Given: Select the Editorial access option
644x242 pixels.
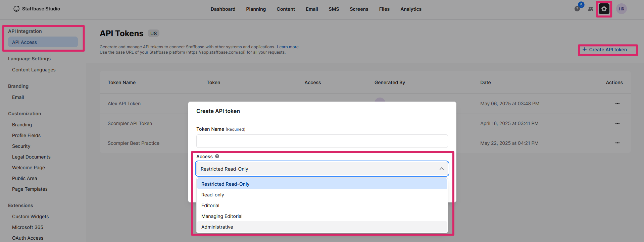Looking at the screenshot, I should [x=210, y=205].
